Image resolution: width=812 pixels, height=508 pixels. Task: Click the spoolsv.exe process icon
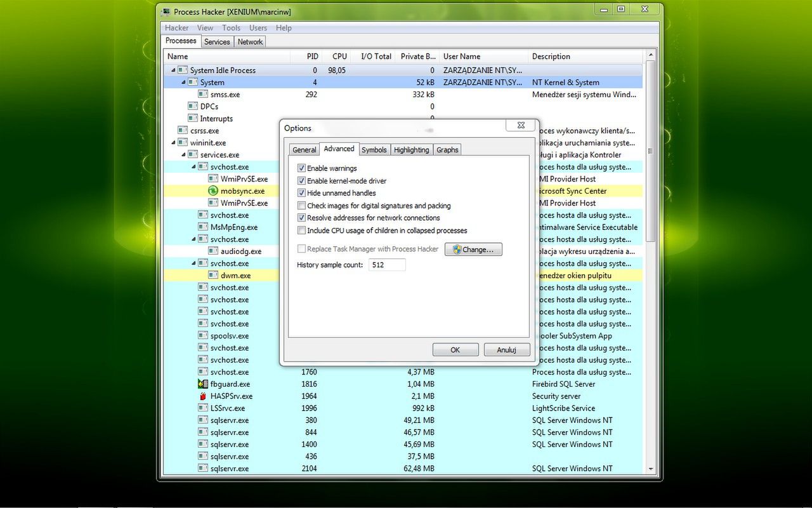[203, 336]
